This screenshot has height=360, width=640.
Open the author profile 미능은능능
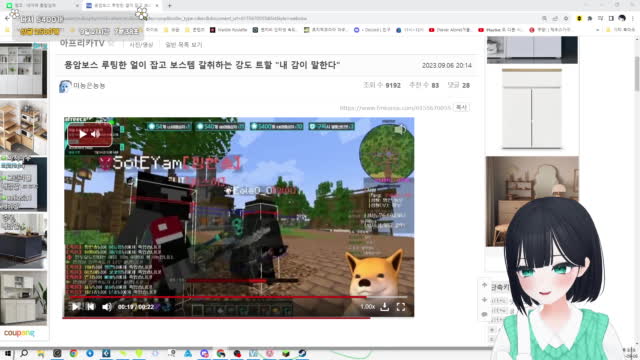pos(89,85)
